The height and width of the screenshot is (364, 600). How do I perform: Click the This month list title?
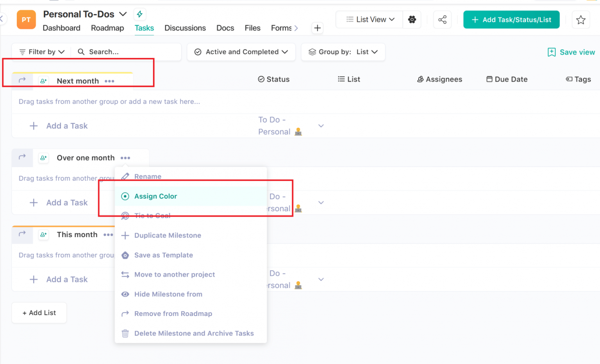[77, 235]
